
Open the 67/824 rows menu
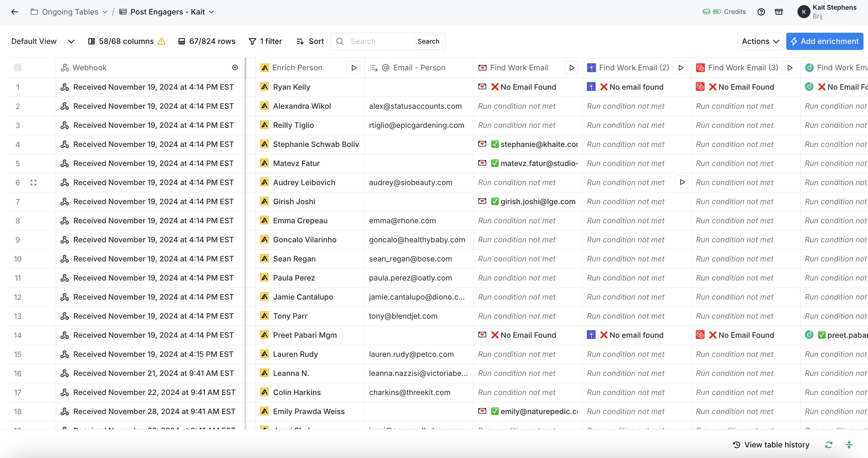[x=206, y=41]
